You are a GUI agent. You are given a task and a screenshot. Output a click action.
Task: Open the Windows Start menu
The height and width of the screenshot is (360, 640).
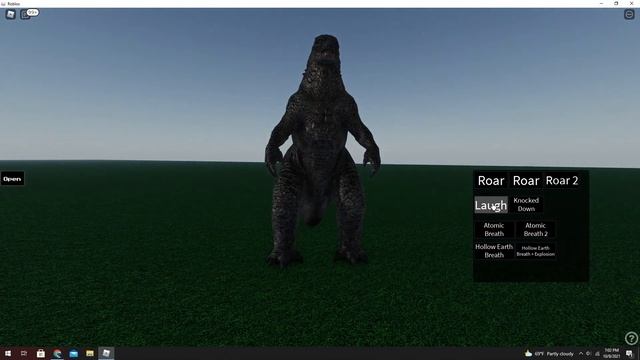point(8,353)
